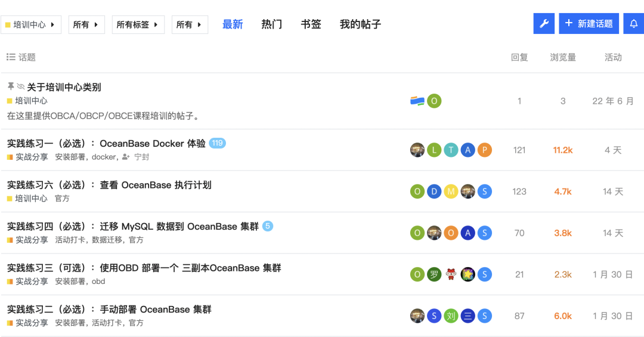Open the first 所有 filter dropdown
Viewport: 644px width, 337px height.
click(86, 24)
